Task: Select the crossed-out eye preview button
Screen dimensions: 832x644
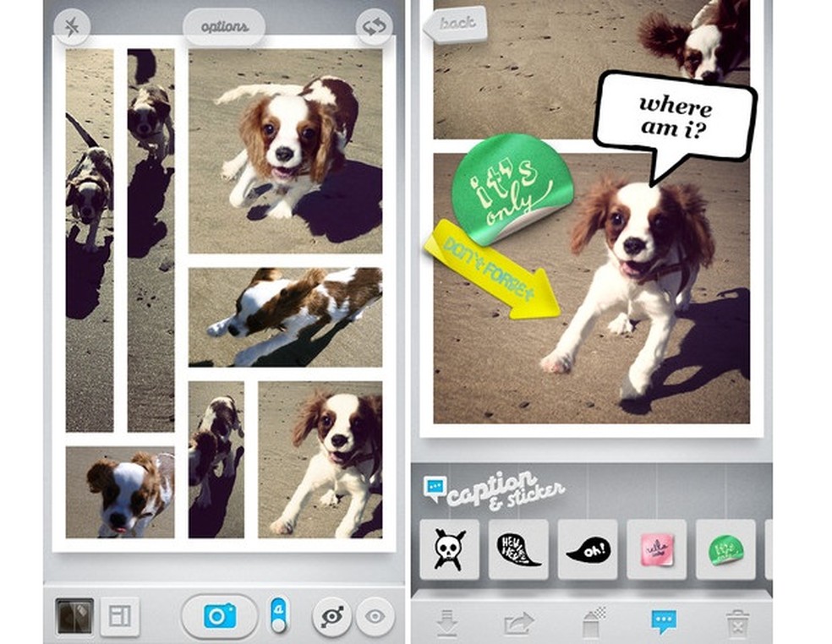Action: pyautogui.click(x=331, y=616)
